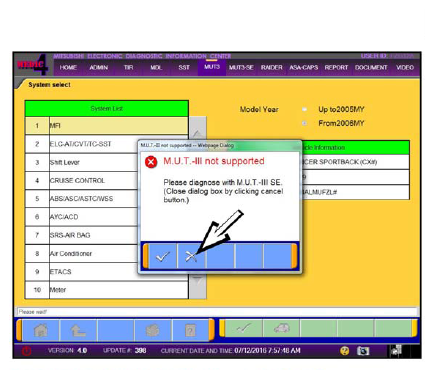This screenshot has width=434, height=379.
Task: Select MFI in the System List
Action: click(x=107, y=126)
